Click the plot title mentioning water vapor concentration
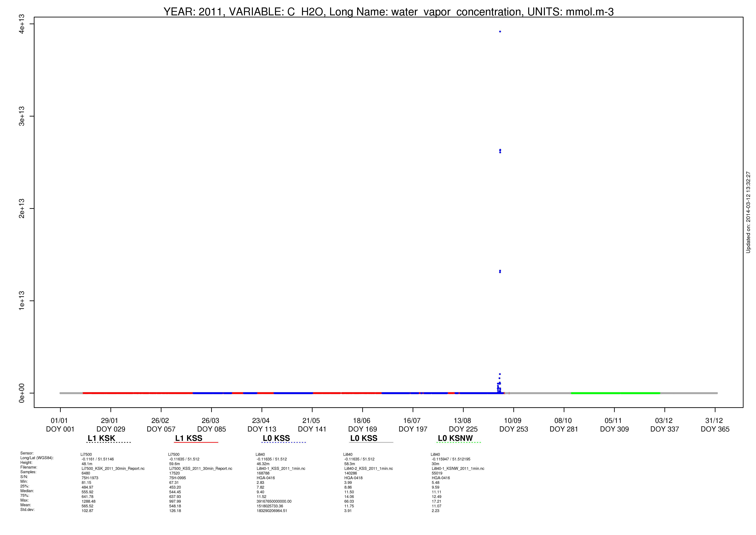This screenshot has width=756, height=535. [389, 11]
